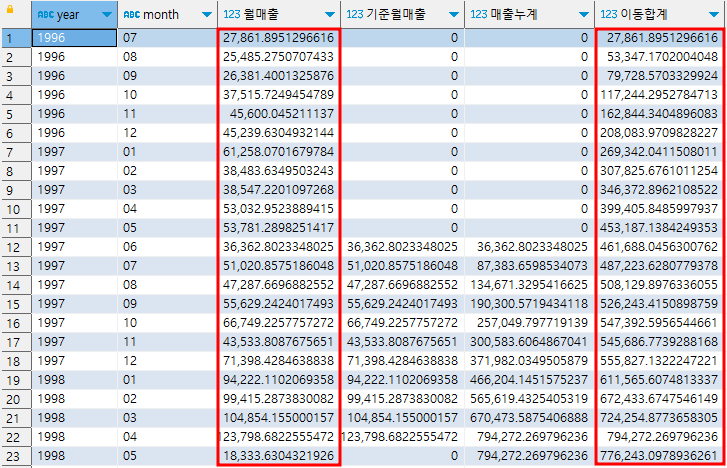Click 이동합계 value 547,392.5956544661
727x468 pixels.
pyautogui.click(x=659, y=323)
